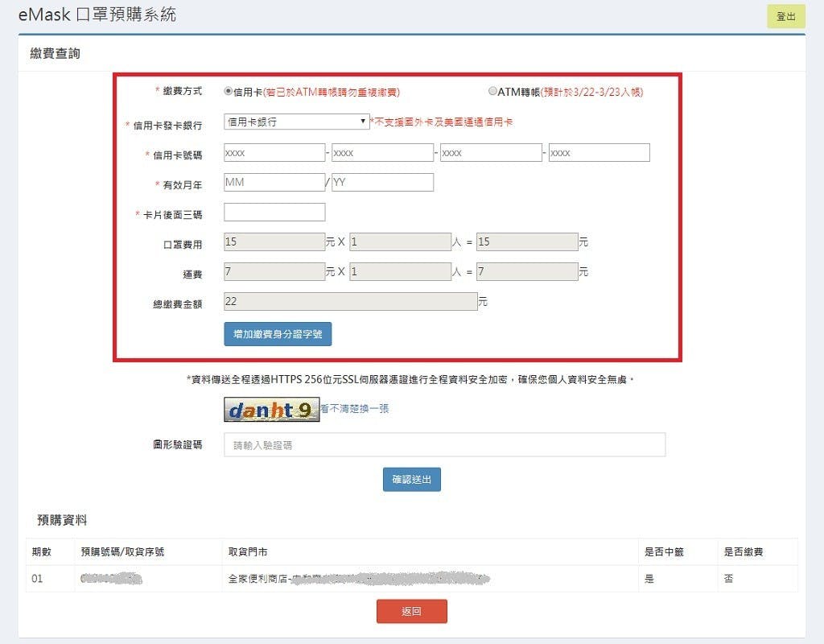Click the 卡片後面三碼 security code field
The width and height of the screenshot is (824, 644).
274,213
